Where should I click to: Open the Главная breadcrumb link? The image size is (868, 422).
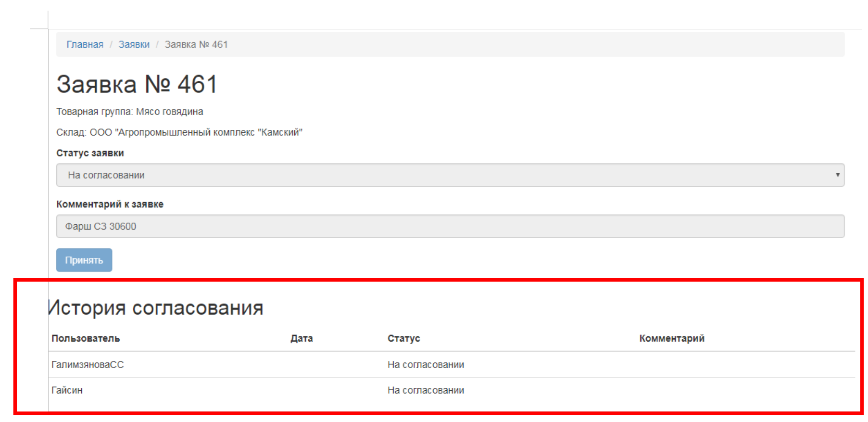click(x=85, y=44)
